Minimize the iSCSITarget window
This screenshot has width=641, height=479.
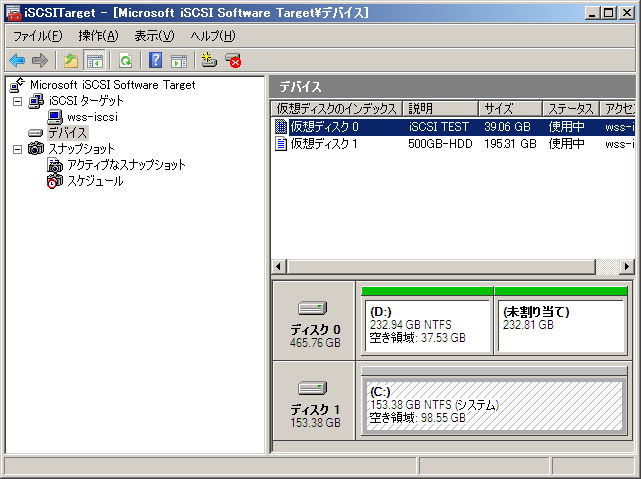592,13
